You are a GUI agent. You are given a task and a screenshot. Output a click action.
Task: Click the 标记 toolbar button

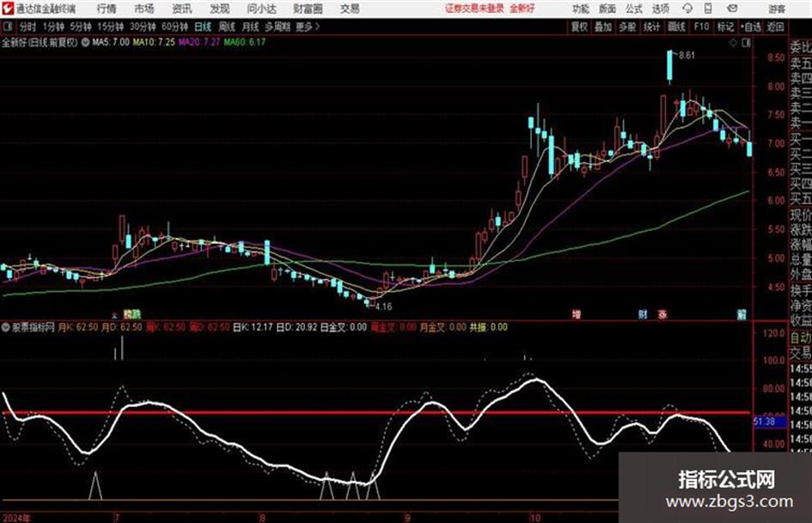(x=725, y=27)
